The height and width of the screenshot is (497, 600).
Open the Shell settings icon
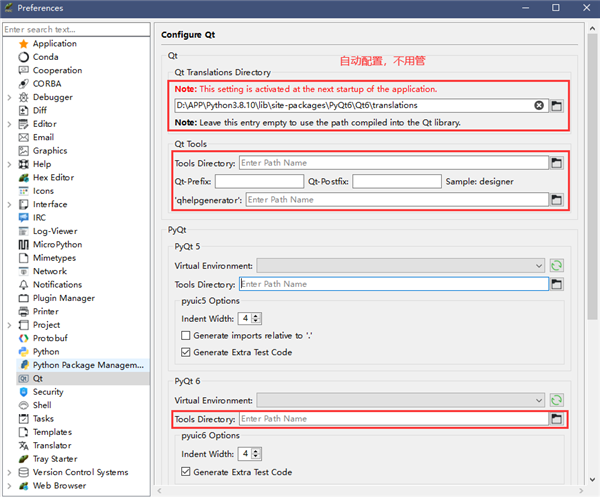pyautogui.click(x=24, y=405)
